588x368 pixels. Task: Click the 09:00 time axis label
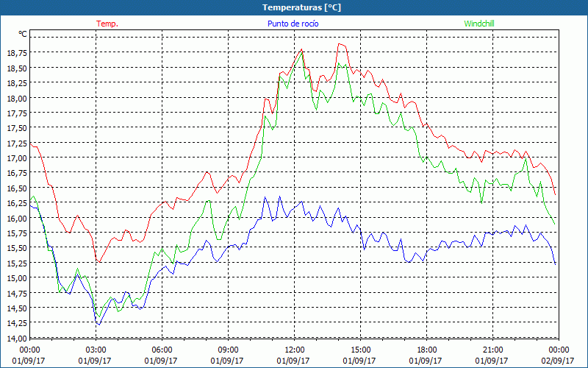[228, 350]
